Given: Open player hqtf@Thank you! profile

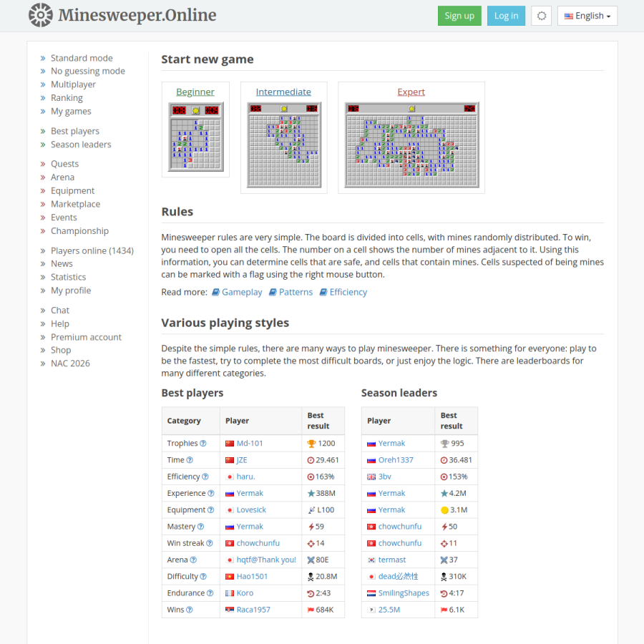Looking at the screenshot, I should (266, 560).
